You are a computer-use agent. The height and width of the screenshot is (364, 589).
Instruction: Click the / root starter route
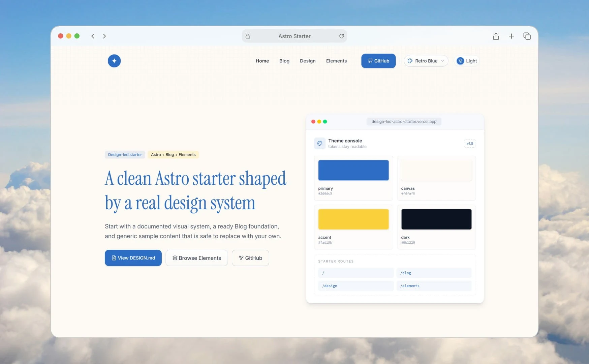[x=356, y=273]
